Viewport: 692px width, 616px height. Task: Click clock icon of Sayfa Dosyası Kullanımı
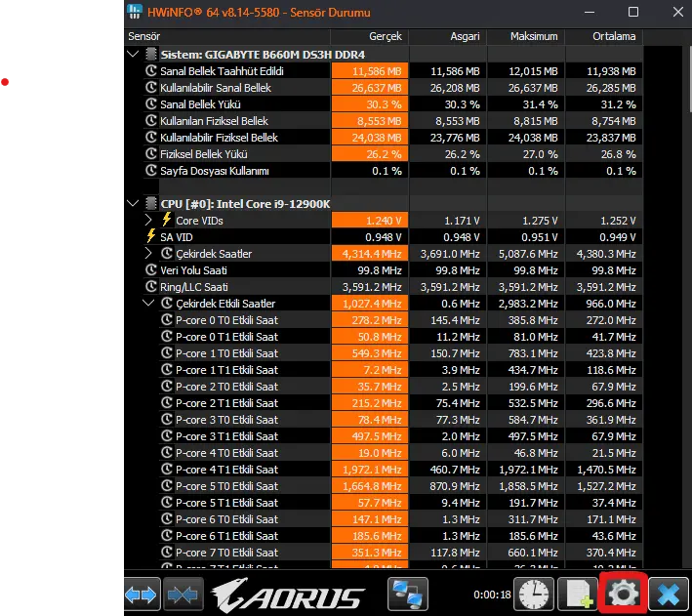(151, 171)
